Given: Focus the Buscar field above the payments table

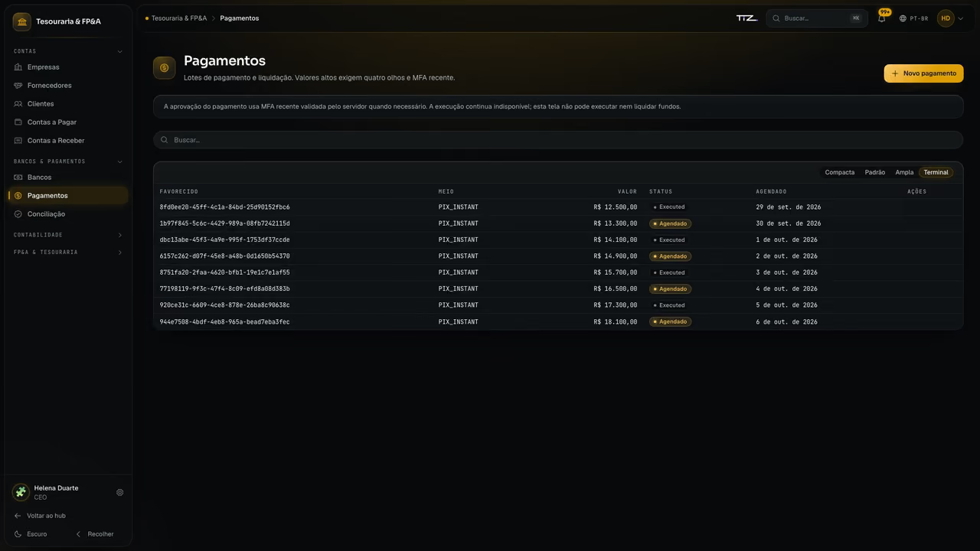Looking at the screenshot, I should click(558, 140).
